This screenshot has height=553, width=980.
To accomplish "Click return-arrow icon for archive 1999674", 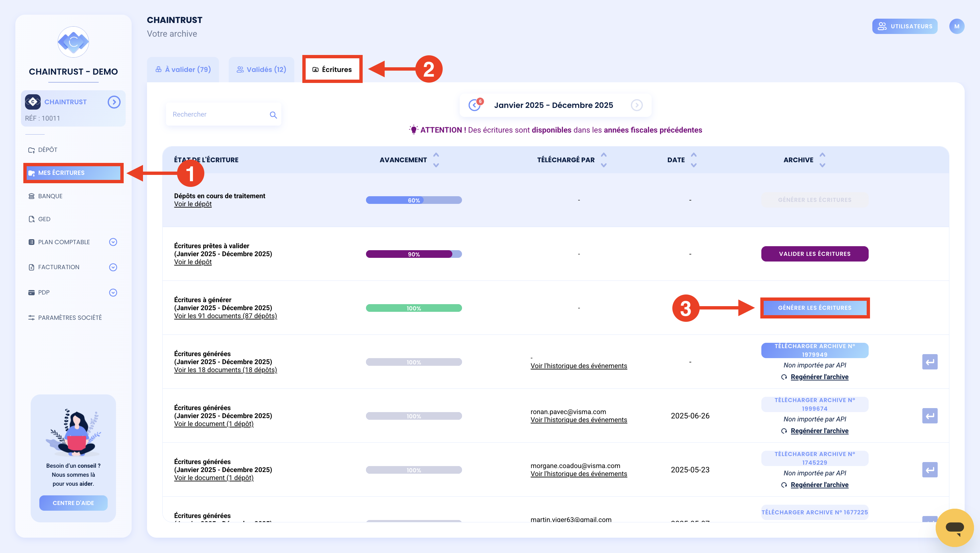I will pyautogui.click(x=930, y=416).
